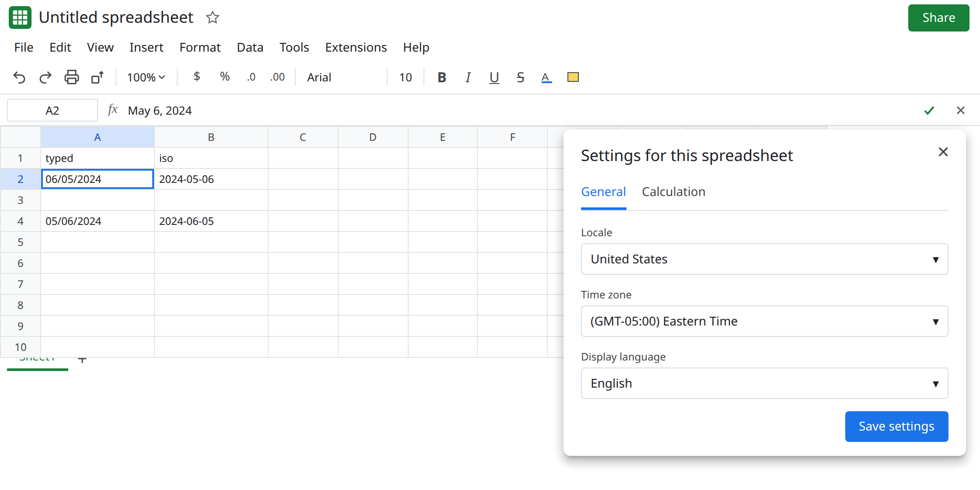980x490 pixels.
Task: Decrease decimal places (.0) icon
Action: [251, 77]
